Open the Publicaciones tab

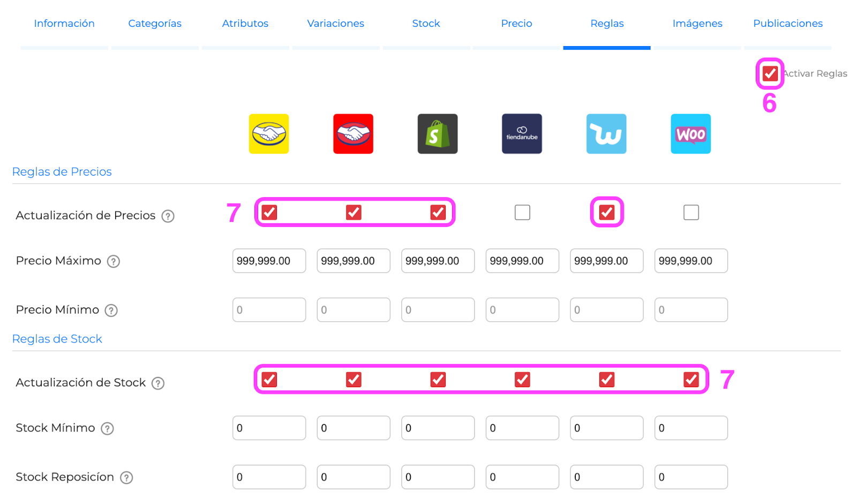[x=788, y=24]
